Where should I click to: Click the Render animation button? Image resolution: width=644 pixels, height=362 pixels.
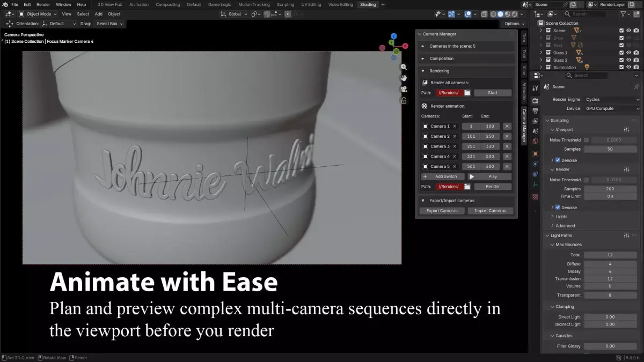493,187
